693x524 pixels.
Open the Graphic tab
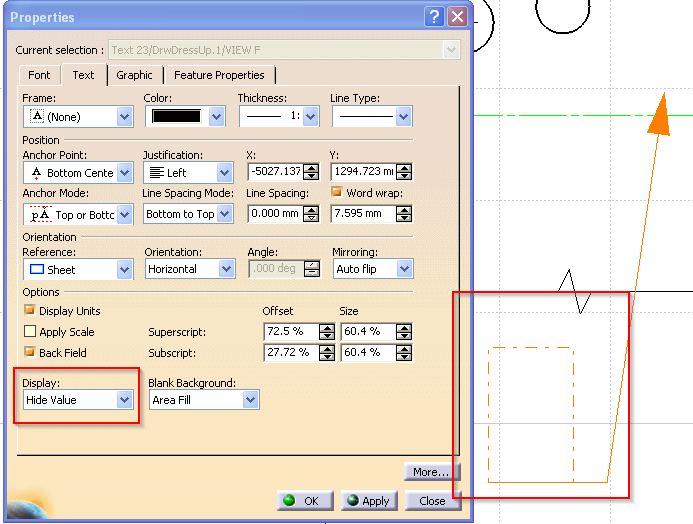(x=134, y=75)
